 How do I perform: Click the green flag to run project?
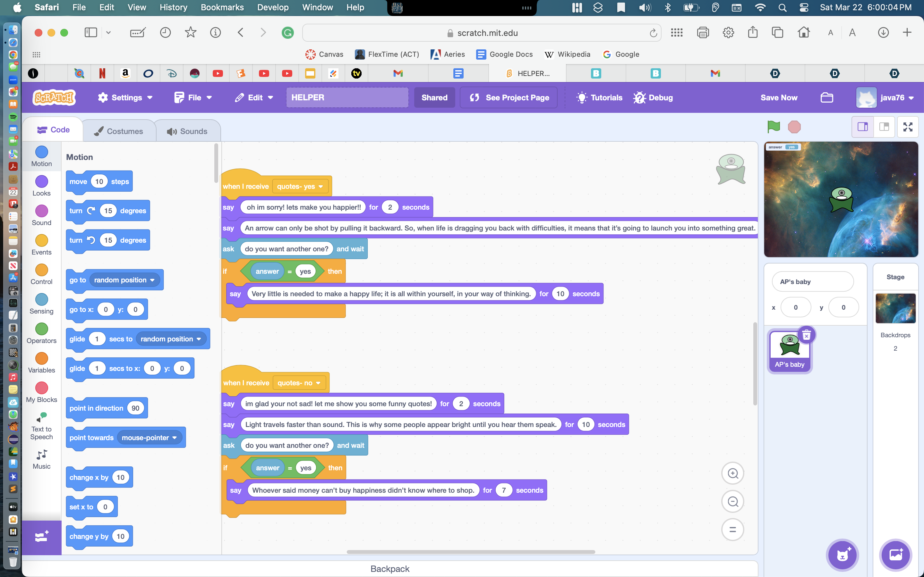coord(773,127)
